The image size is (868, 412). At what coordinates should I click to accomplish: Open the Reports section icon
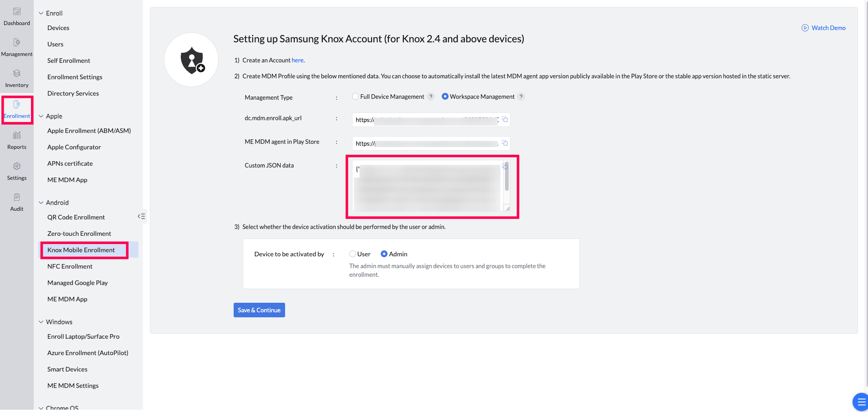point(17,136)
